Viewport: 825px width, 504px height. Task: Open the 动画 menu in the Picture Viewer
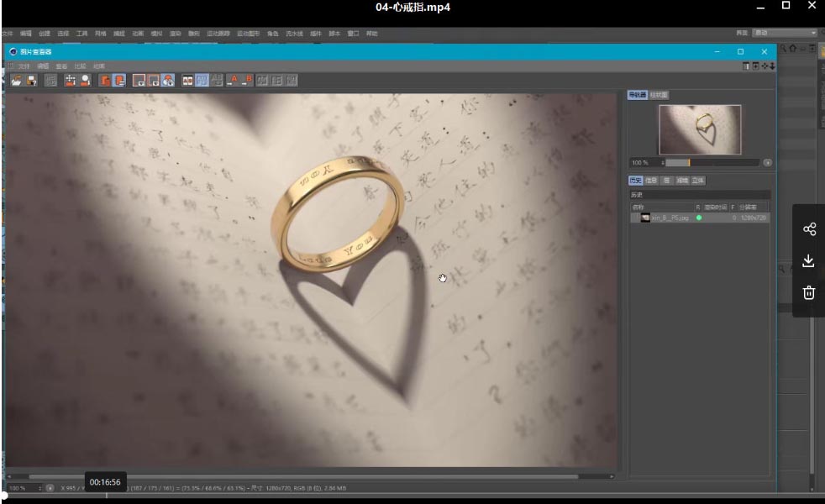(x=99, y=66)
